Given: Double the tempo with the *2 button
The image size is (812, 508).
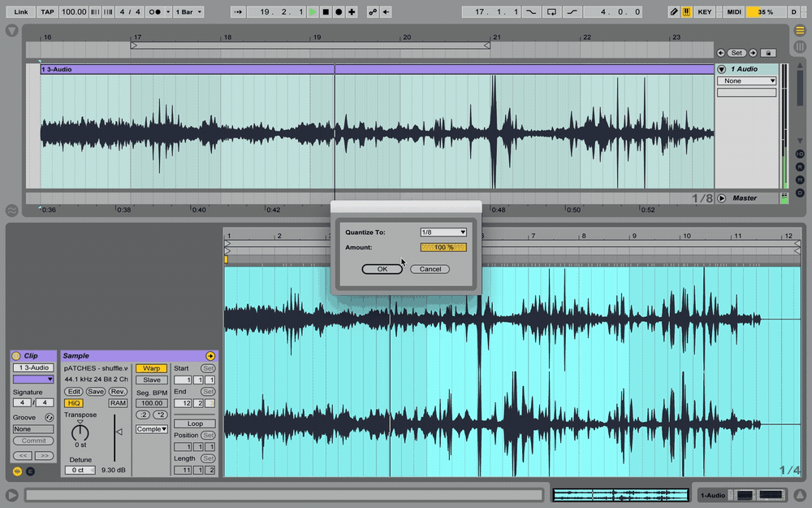Looking at the screenshot, I should tap(160, 415).
